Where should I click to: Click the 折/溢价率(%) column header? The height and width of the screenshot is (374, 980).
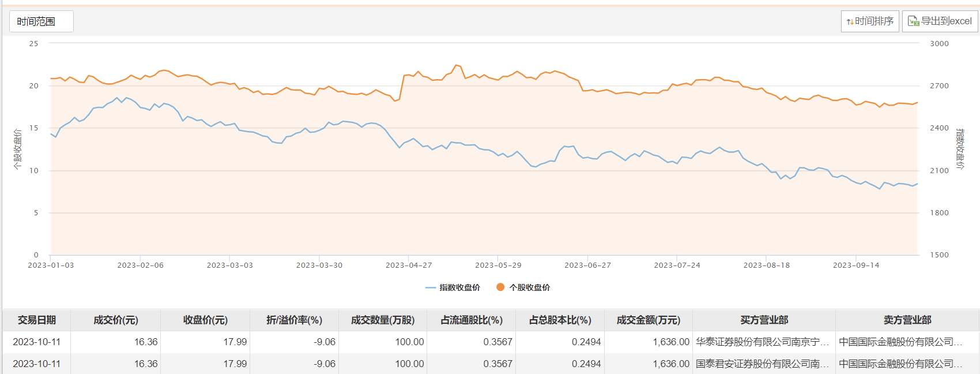(x=294, y=320)
